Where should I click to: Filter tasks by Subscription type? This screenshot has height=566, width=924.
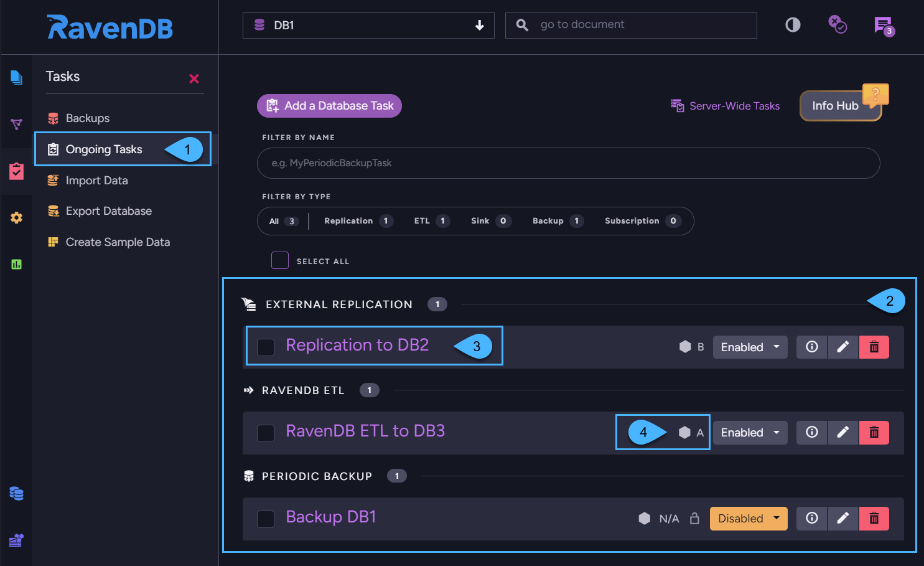[x=643, y=221]
